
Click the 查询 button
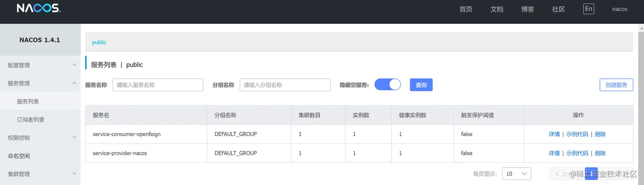[421, 85]
